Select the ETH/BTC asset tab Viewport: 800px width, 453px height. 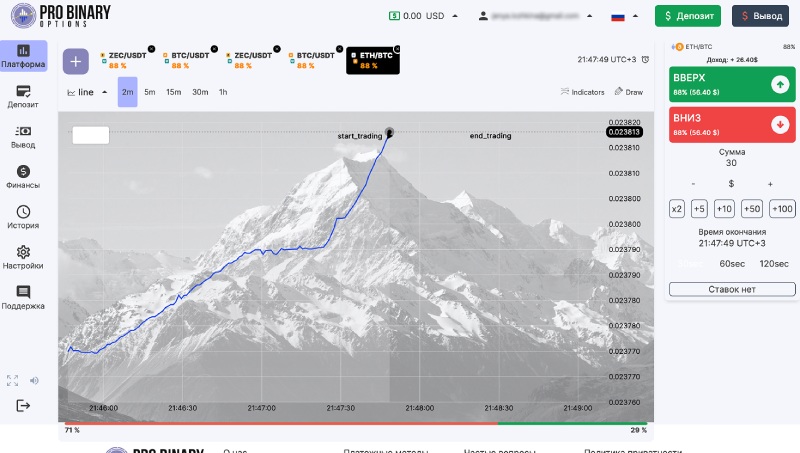pos(372,61)
